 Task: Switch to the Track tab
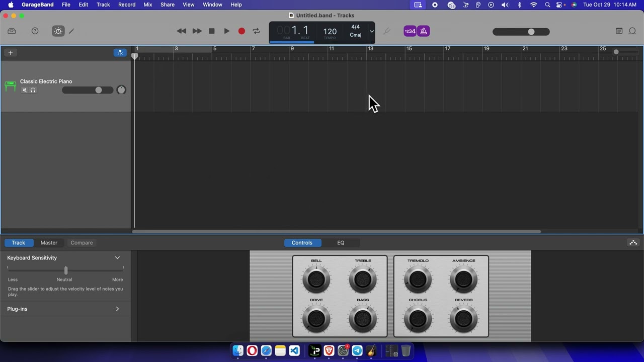coord(18,243)
